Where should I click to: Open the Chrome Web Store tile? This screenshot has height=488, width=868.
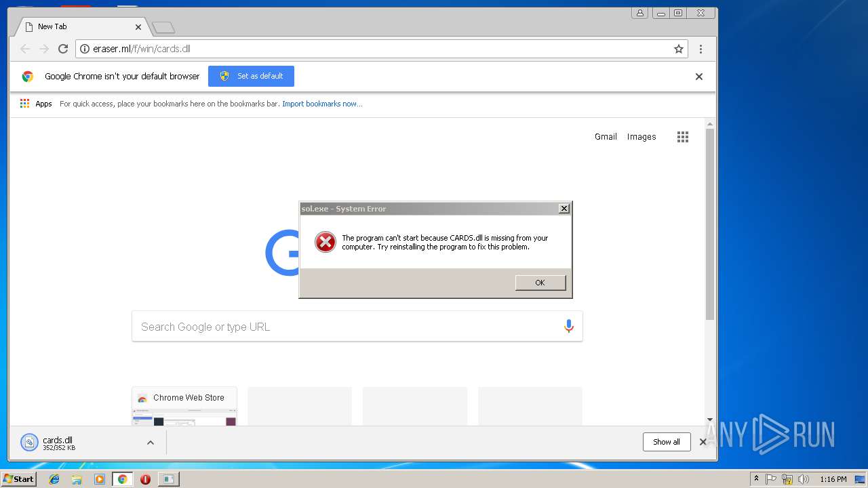[184, 406]
